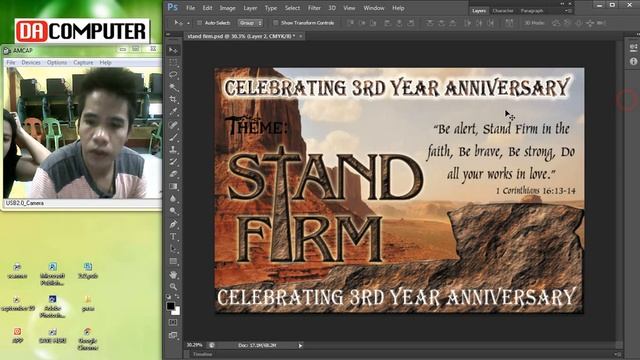Image resolution: width=640 pixels, height=360 pixels.
Task: Swap foreground and background colors
Action: coord(178,297)
